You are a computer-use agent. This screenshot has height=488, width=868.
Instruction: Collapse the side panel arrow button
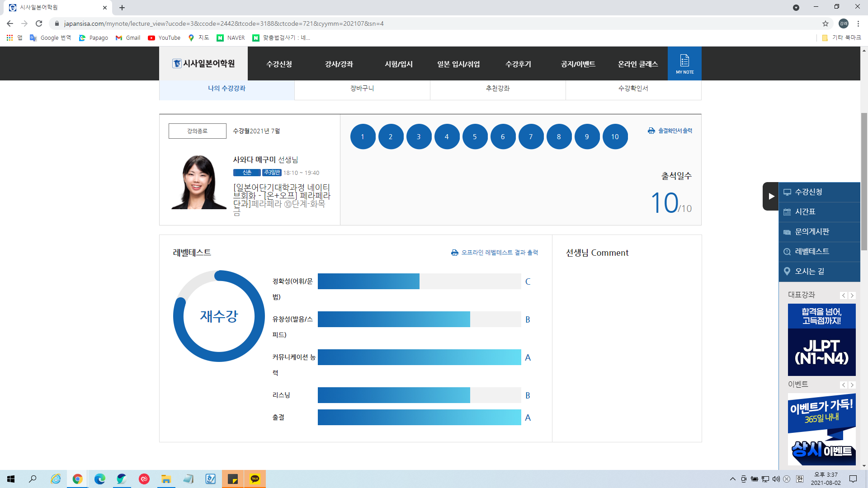pos(771,196)
